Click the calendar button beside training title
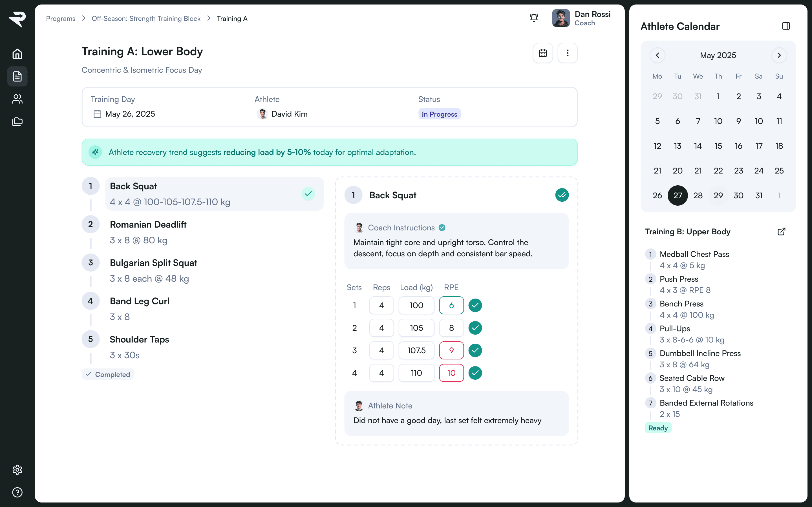Viewport: 812px width, 507px height. 542,53
